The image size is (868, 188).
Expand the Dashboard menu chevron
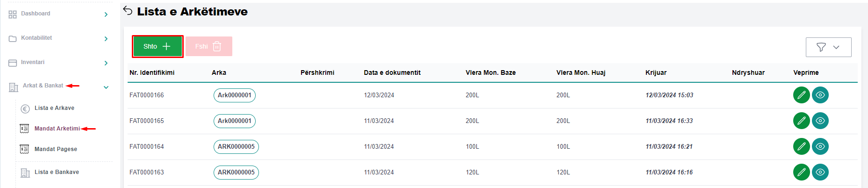coord(106,14)
